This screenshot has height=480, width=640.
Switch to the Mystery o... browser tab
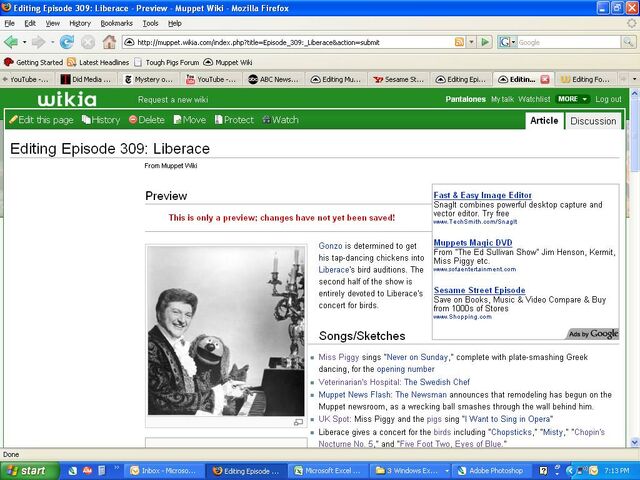pyautogui.click(x=149, y=79)
